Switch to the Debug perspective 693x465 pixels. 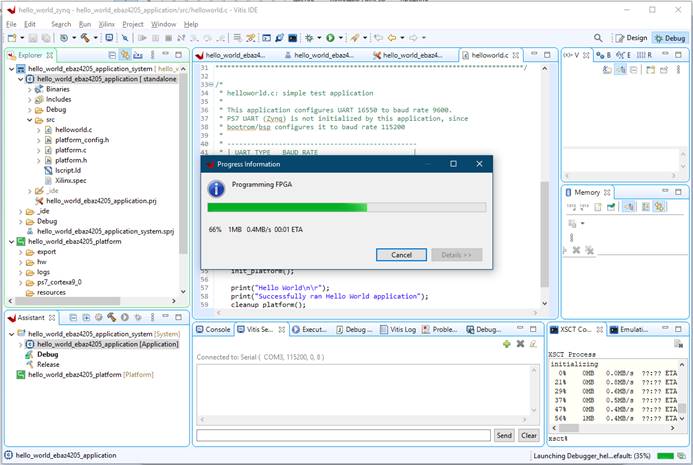pos(669,38)
